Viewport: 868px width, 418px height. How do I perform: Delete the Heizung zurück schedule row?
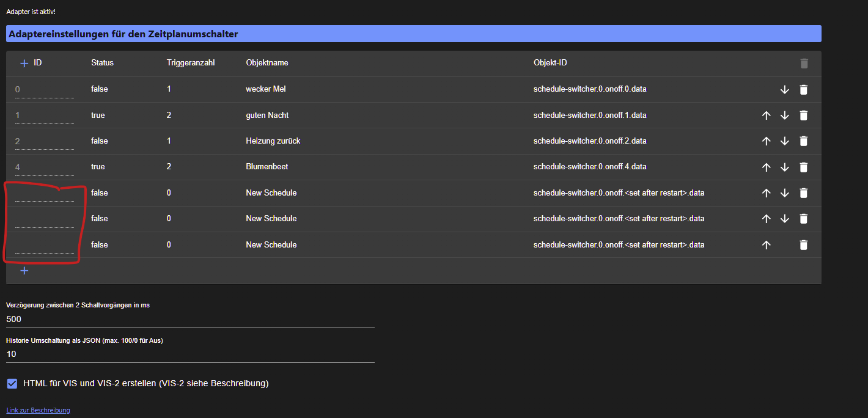click(x=803, y=141)
